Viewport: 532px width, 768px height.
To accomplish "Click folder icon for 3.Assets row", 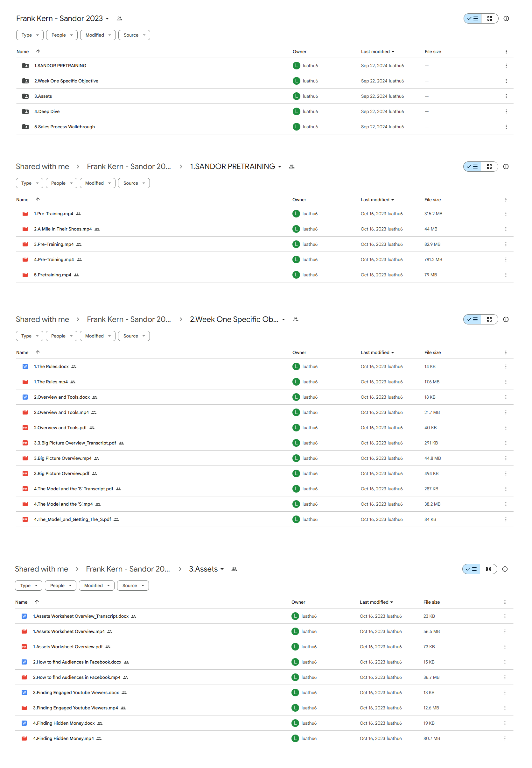I will (x=25, y=96).
